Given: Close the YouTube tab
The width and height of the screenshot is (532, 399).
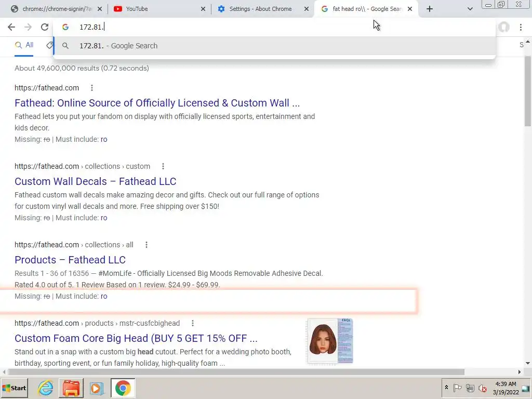Looking at the screenshot, I should tap(203, 9).
